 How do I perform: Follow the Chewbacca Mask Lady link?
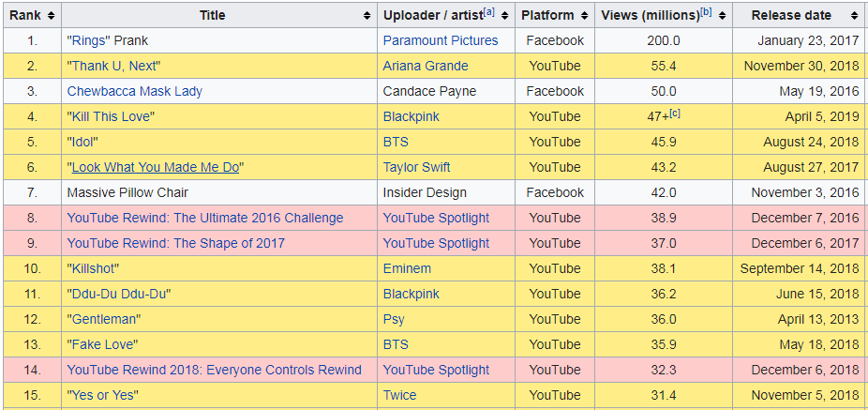135,91
